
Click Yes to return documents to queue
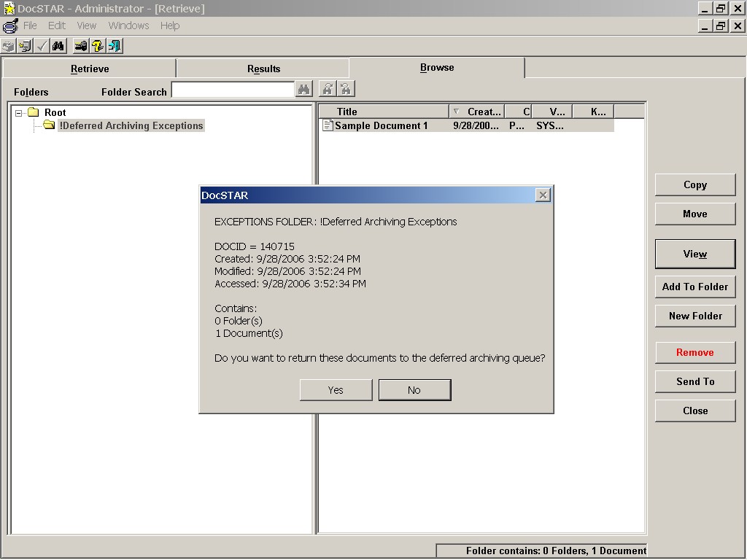pos(336,390)
